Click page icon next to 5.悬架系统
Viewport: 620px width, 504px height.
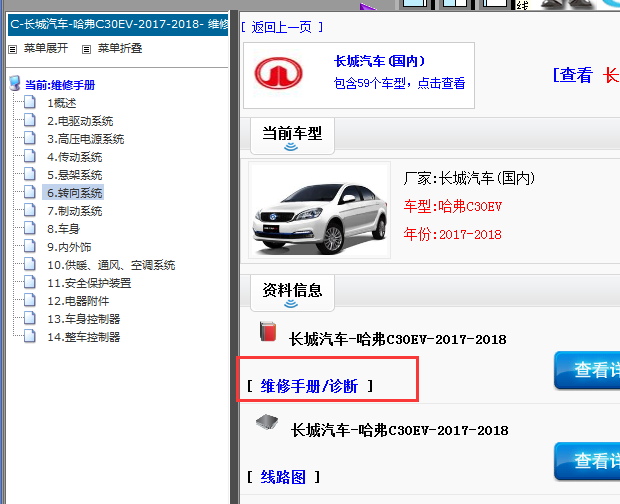coord(30,174)
